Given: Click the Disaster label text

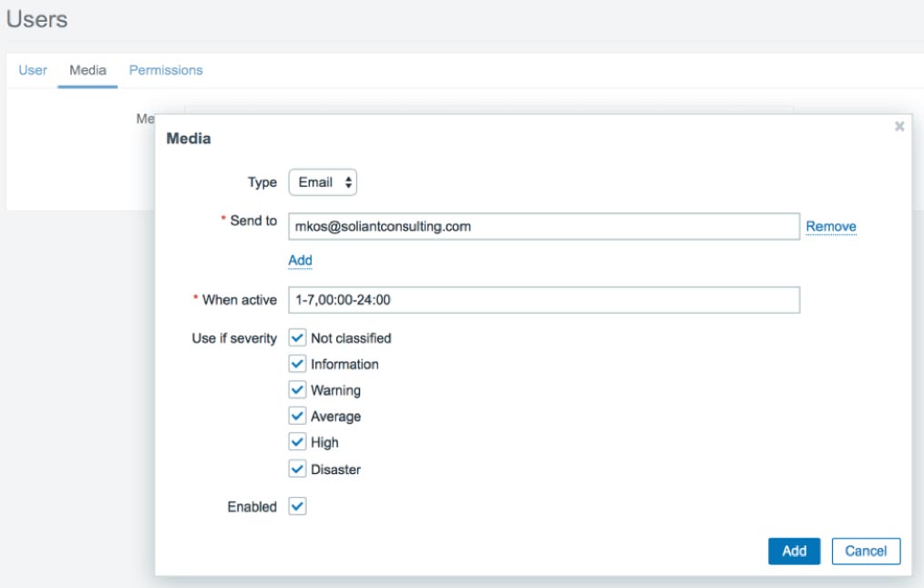Looking at the screenshot, I should [x=336, y=469].
